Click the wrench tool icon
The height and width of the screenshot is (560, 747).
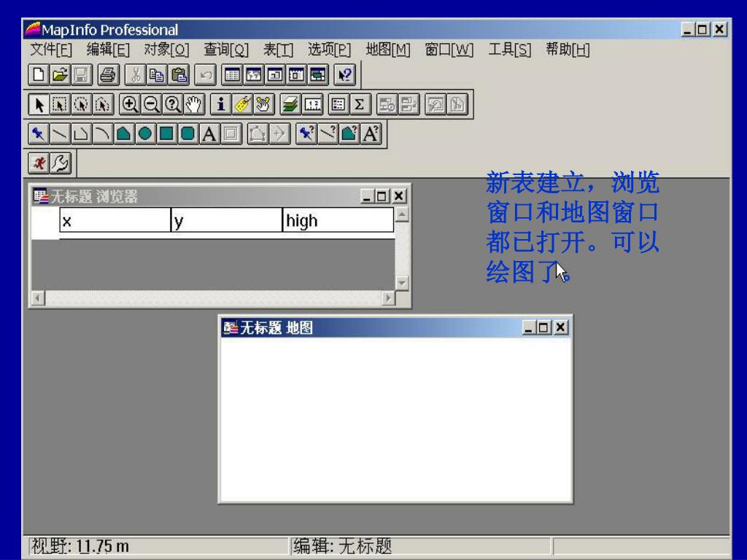point(60,163)
